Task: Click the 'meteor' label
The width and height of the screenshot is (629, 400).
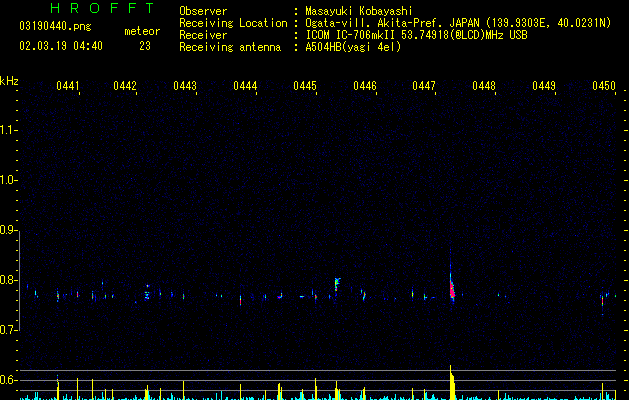Action: click(142, 31)
